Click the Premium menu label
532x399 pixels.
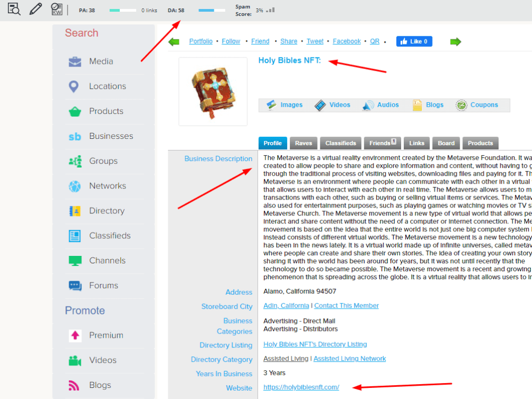(106, 335)
